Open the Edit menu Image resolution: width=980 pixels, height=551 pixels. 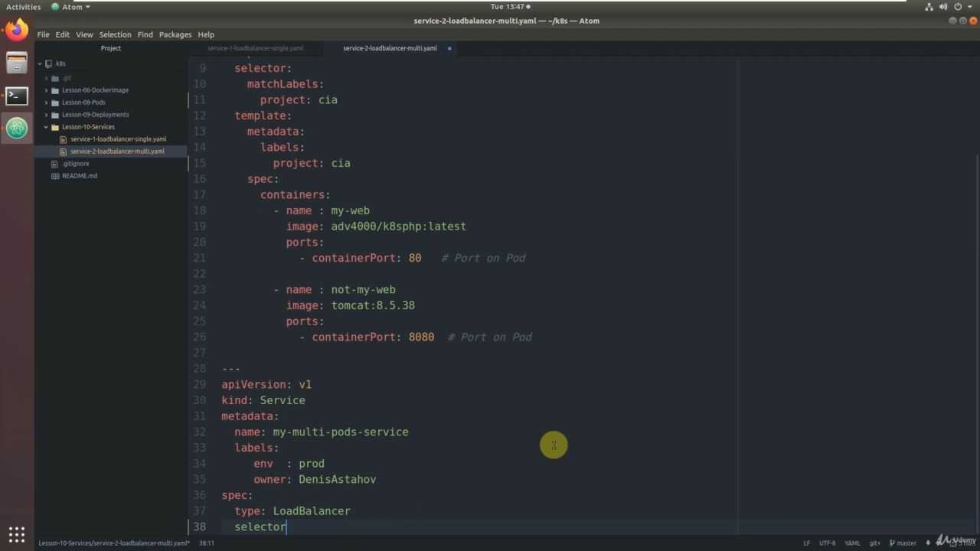(62, 34)
